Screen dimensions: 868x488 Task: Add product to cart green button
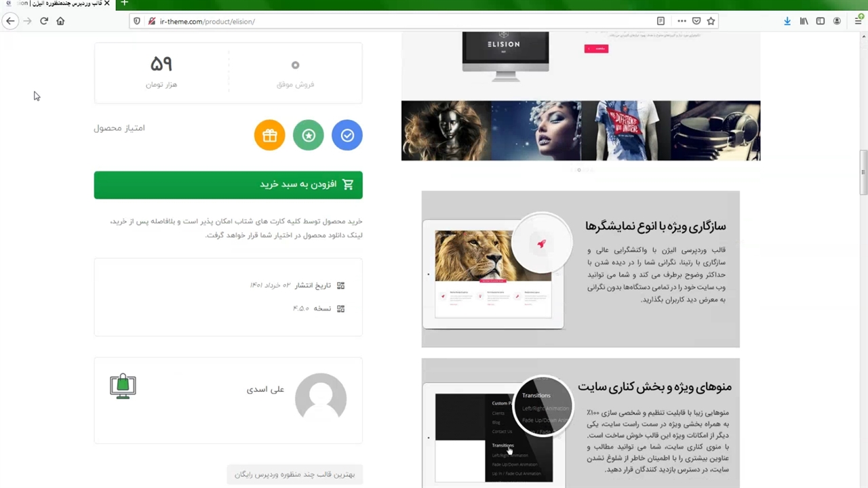click(x=228, y=184)
